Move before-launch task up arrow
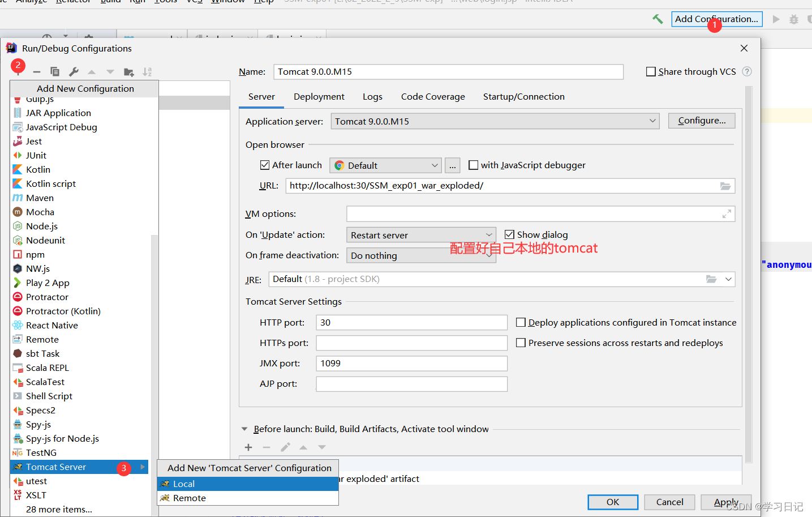 (303, 447)
